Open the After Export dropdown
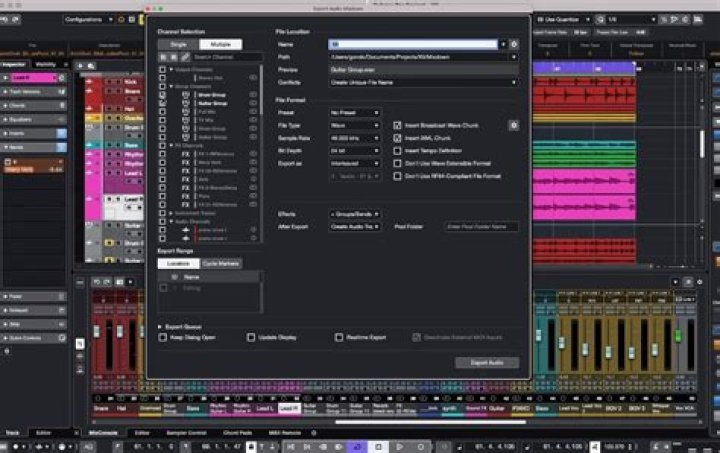720x453 pixels. click(x=354, y=227)
